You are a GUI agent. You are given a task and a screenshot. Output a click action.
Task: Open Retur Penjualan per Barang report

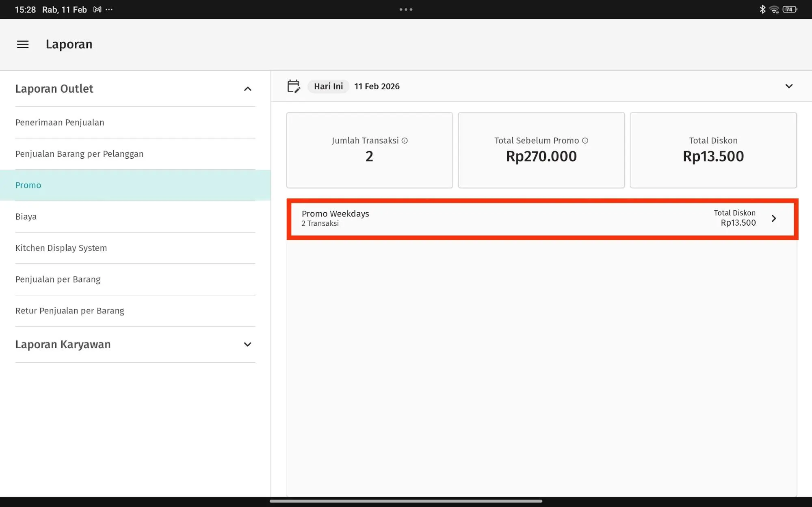tap(70, 311)
